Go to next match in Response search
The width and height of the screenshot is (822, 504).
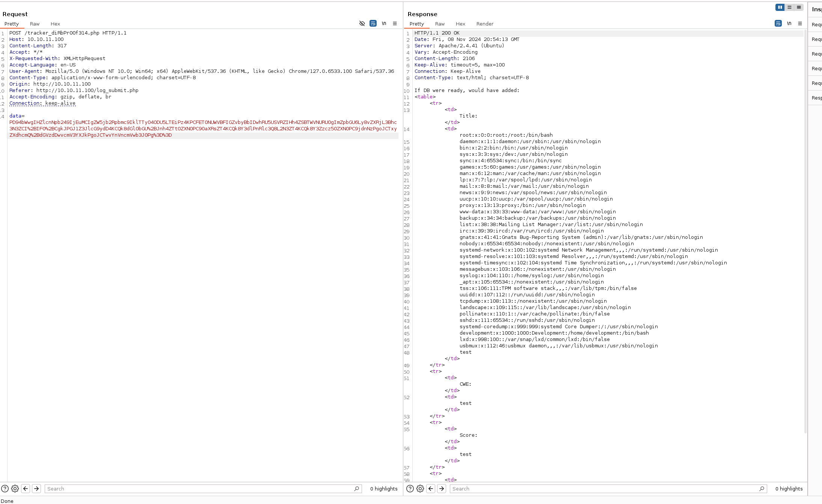click(442, 489)
